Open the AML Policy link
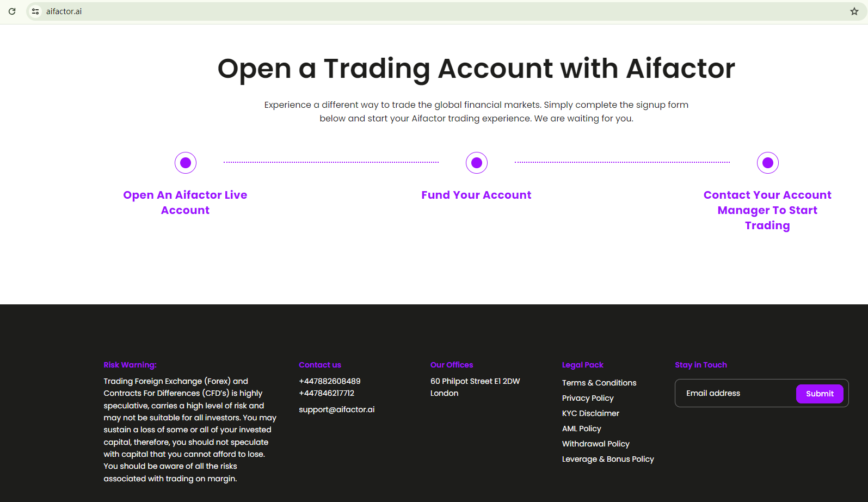 pos(582,428)
